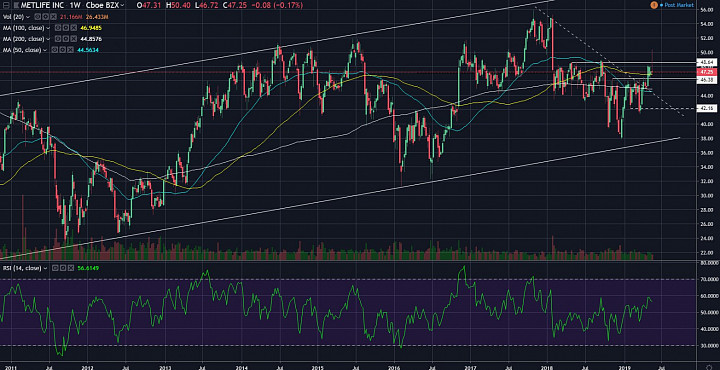Click the orange 26.433M volume average value

point(97,17)
